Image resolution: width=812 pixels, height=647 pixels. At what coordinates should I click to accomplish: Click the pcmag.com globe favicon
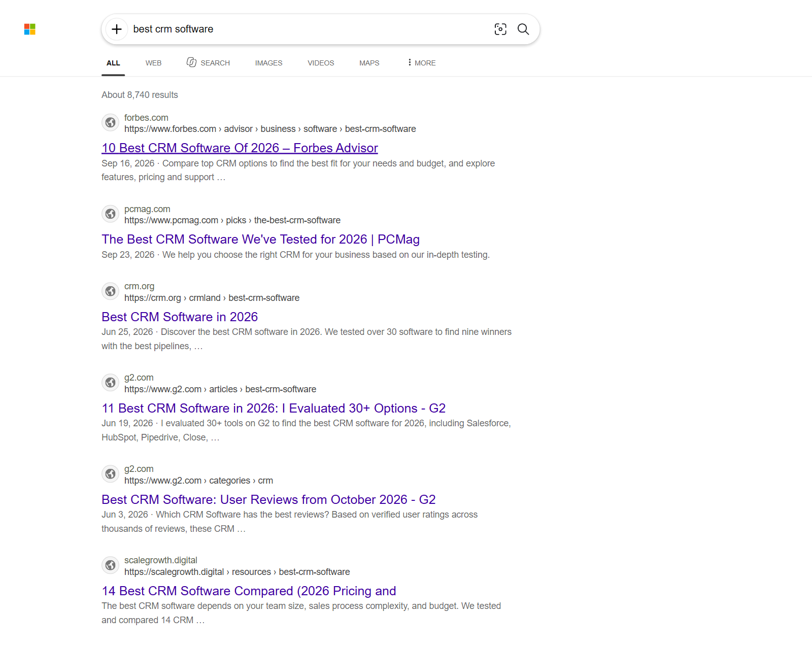(110, 214)
